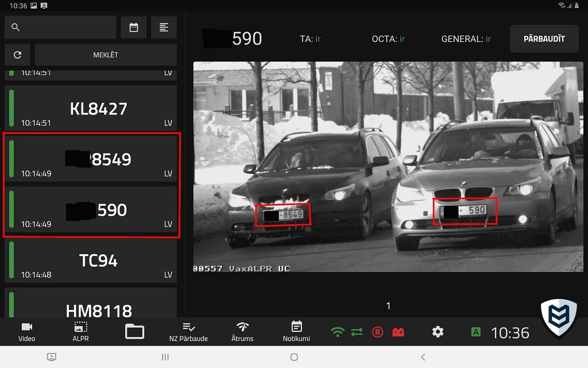
Task: Click the page number 1 indicator
Action: [388, 306]
